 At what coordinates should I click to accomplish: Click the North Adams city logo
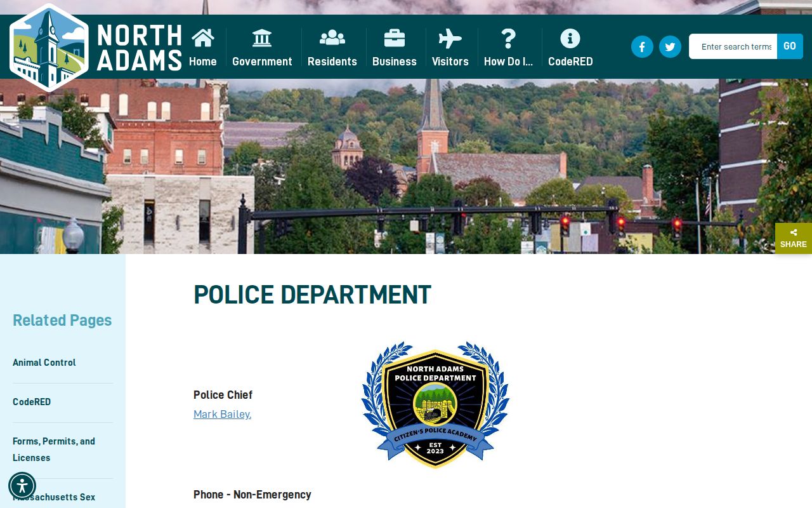click(x=95, y=48)
